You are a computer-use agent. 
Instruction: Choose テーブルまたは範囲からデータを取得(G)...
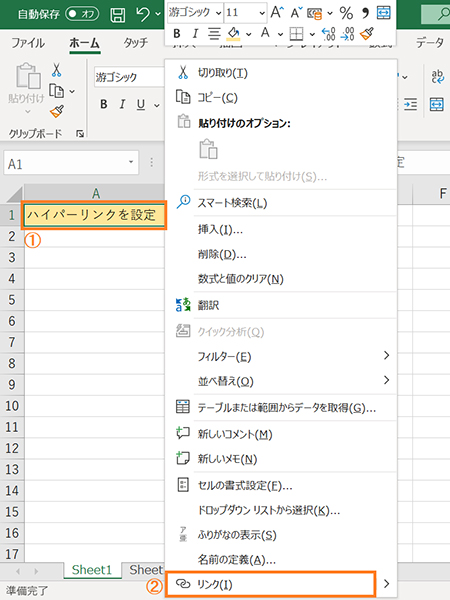click(x=281, y=408)
